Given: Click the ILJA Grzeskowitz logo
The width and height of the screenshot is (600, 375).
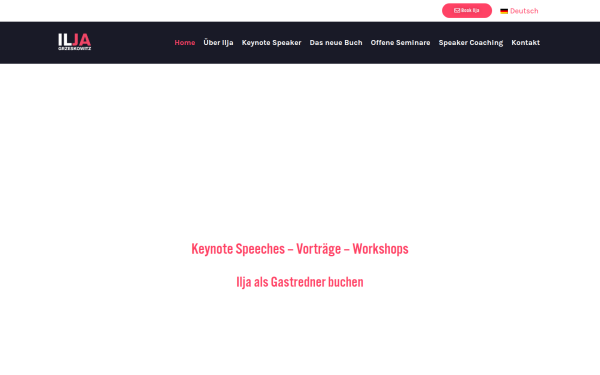Looking at the screenshot, I should 75,42.
